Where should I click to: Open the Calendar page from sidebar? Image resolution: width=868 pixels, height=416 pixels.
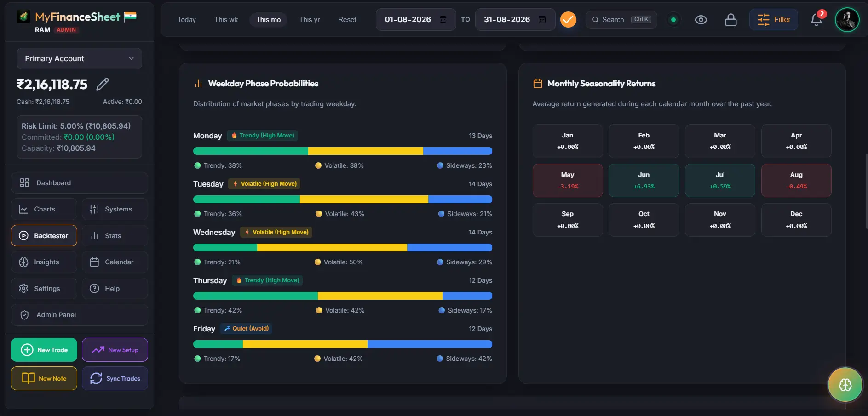click(x=115, y=262)
